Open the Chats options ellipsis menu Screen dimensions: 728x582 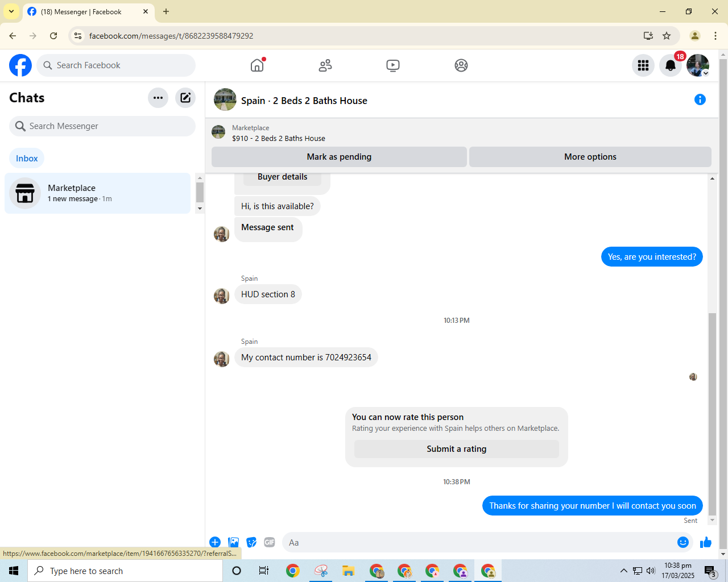coord(158,98)
